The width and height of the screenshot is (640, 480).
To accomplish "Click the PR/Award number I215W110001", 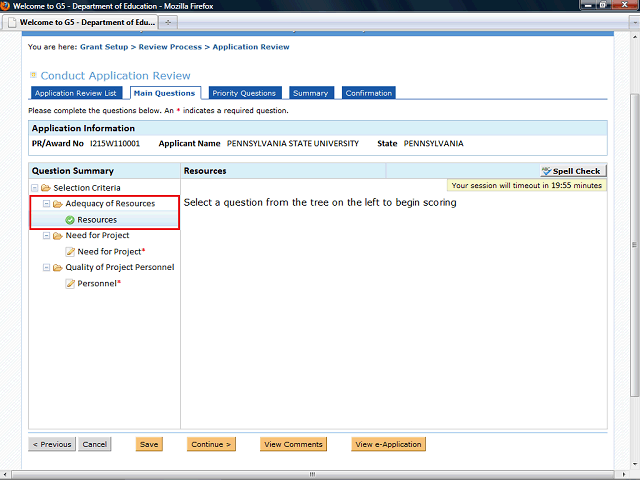I will click(x=115, y=143).
